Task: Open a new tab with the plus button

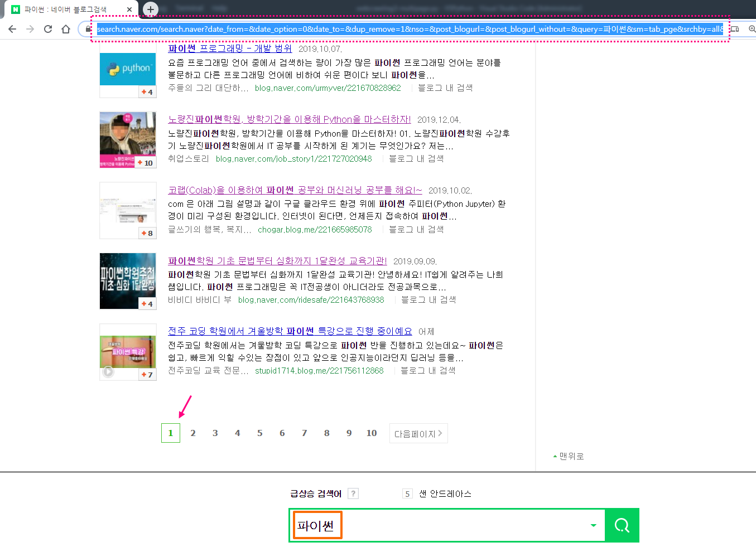Action: coord(150,9)
